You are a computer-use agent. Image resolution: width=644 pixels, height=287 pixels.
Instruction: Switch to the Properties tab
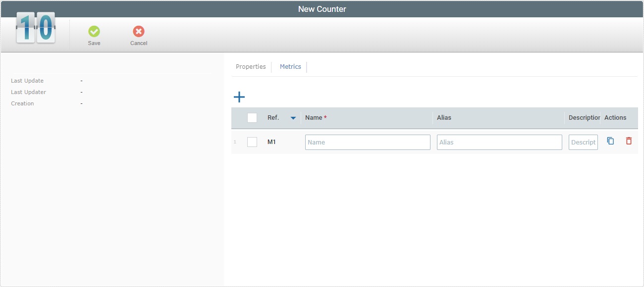(251, 67)
